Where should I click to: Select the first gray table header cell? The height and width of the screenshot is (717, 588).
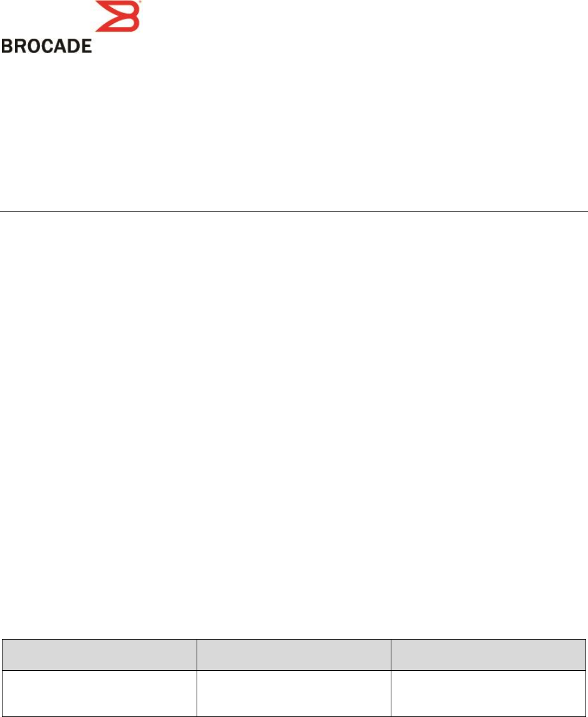pyautogui.click(x=100, y=654)
